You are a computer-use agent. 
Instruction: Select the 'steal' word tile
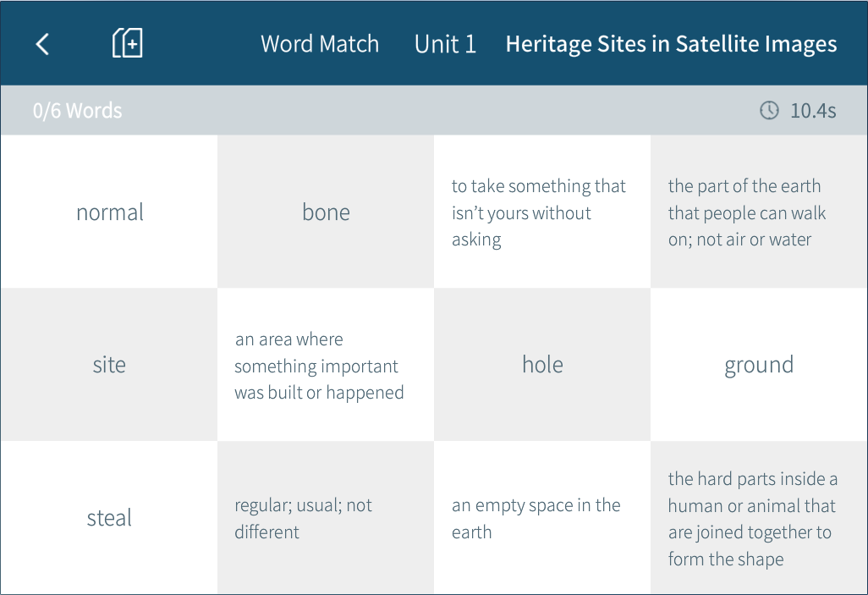(109, 518)
